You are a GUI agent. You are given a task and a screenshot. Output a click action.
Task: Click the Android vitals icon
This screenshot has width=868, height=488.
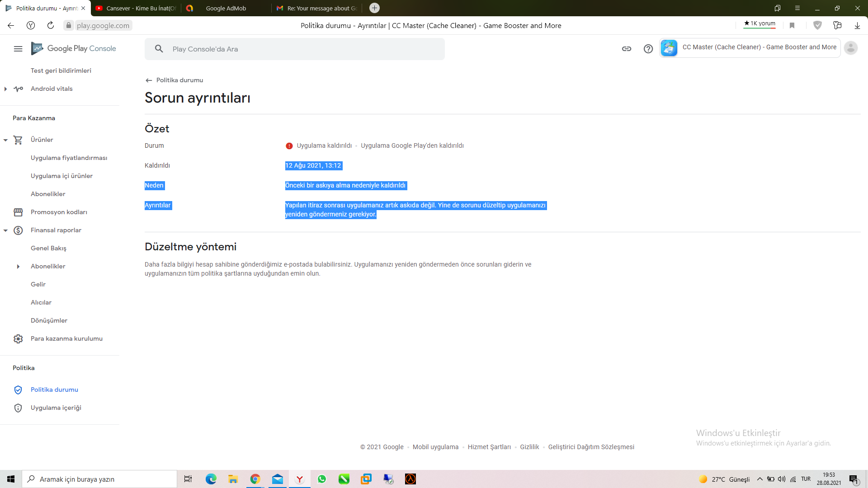click(18, 89)
